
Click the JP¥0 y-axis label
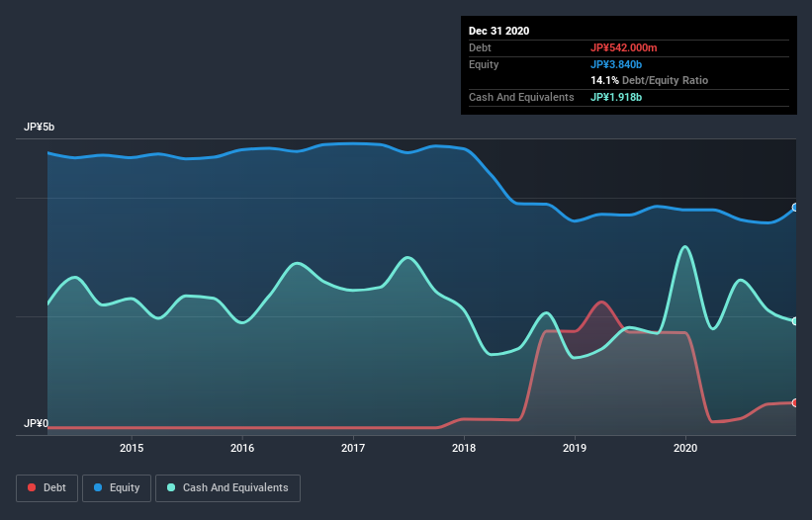(37, 423)
